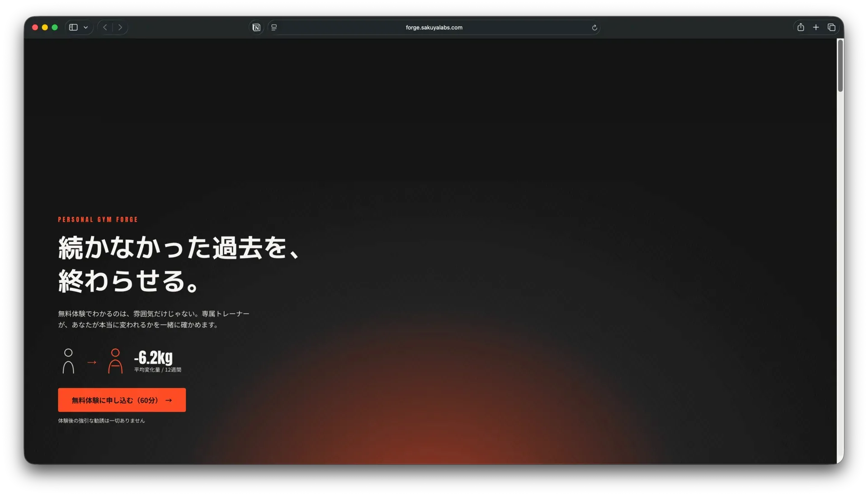Click the 無料体験に申し込む（60分） button
Screen dimensions: 868x496
[122, 400]
